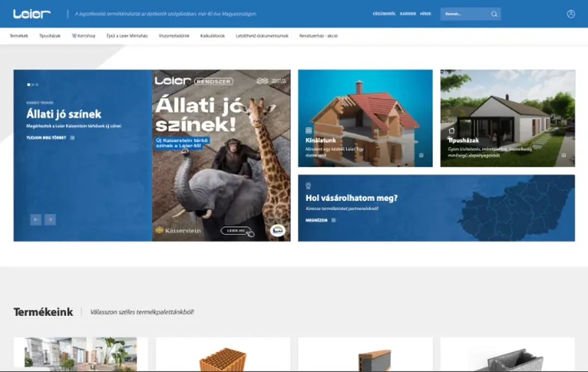Click arrow icon on Típusházak card
Image resolution: width=588 pixels, height=372 pixels.
click(x=563, y=155)
